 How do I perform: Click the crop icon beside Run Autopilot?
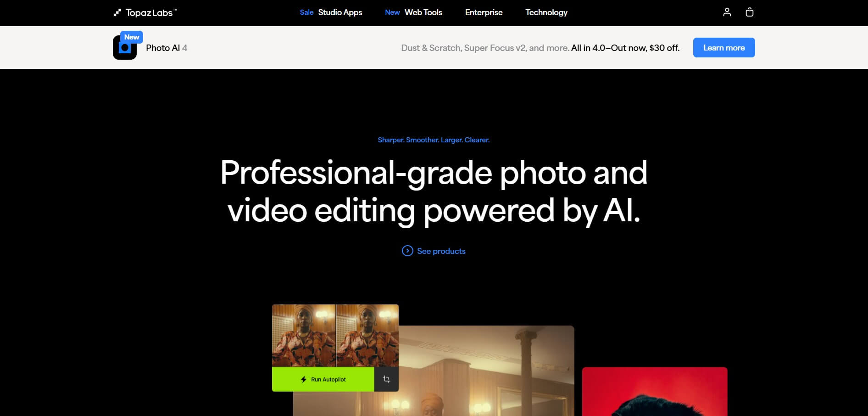pos(386,379)
